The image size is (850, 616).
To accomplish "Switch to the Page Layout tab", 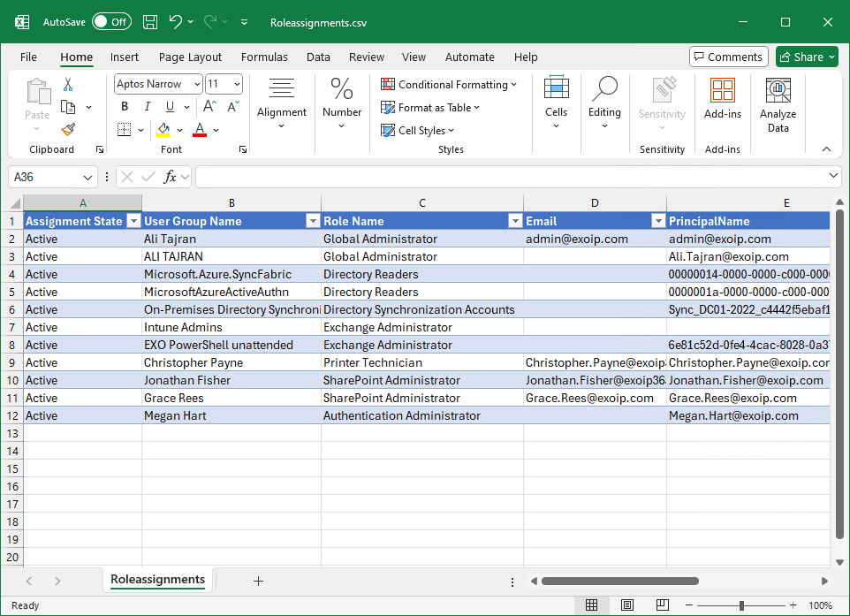I will tap(190, 57).
